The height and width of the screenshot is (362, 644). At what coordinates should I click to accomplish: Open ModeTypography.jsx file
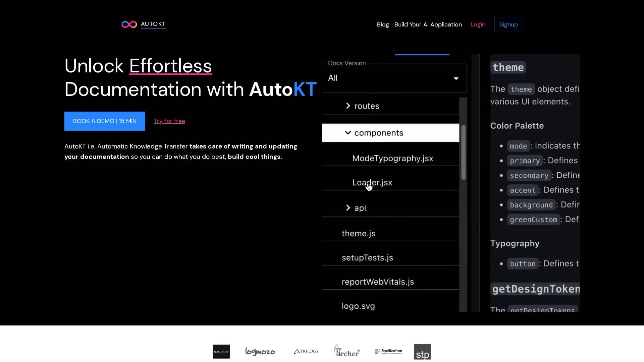(x=392, y=158)
